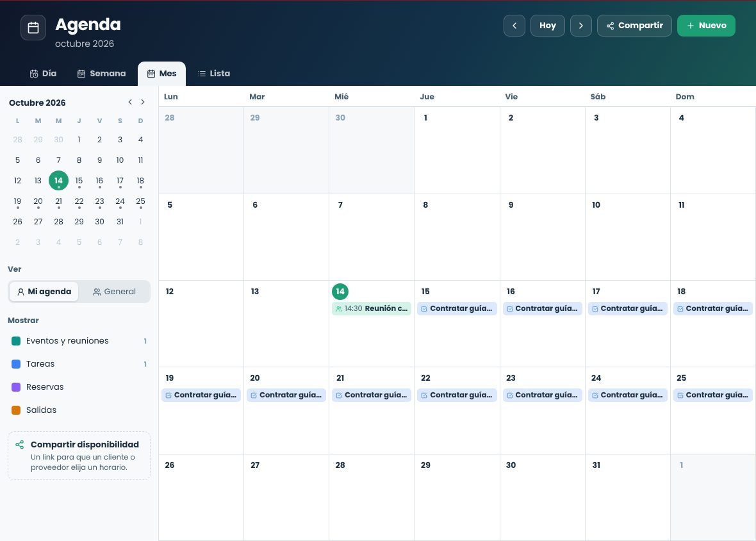Open Compartir disponibilidad card
This screenshot has height=541, width=756.
pyautogui.click(x=79, y=456)
